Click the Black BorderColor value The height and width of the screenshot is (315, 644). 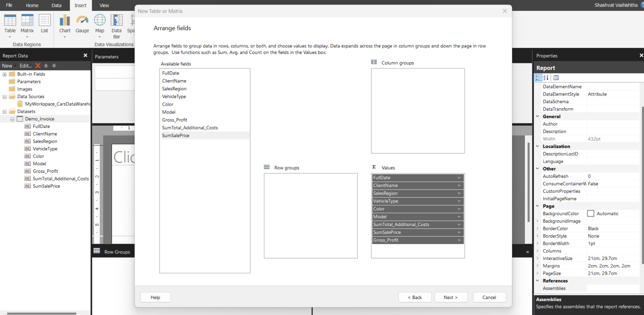click(x=593, y=228)
